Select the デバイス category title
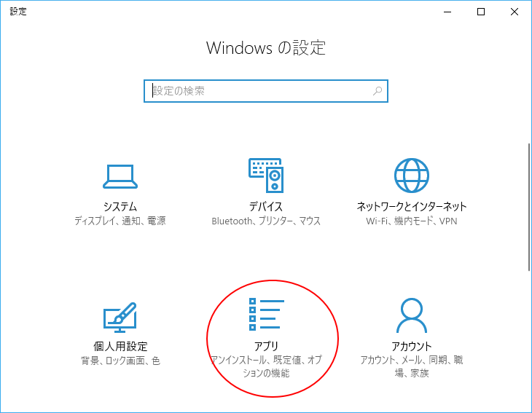 tap(266, 207)
